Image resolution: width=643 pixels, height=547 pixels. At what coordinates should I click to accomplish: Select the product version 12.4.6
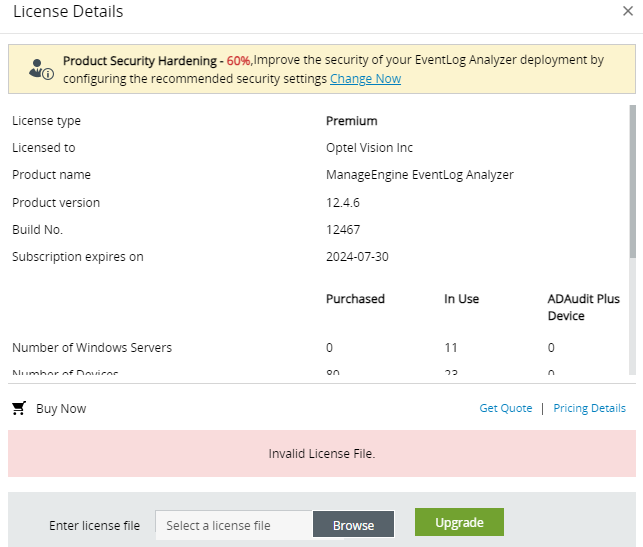[x=342, y=203]
